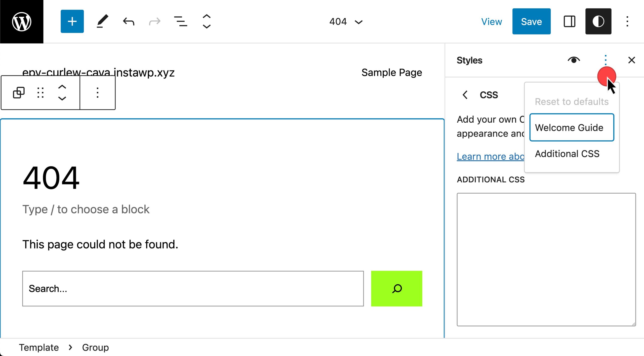Image resolution: width=644 pixels, height=356 pixels.
Task: Open the Styles actions three-dot menu
Action: pyautogui.click(x=606, y=60)
